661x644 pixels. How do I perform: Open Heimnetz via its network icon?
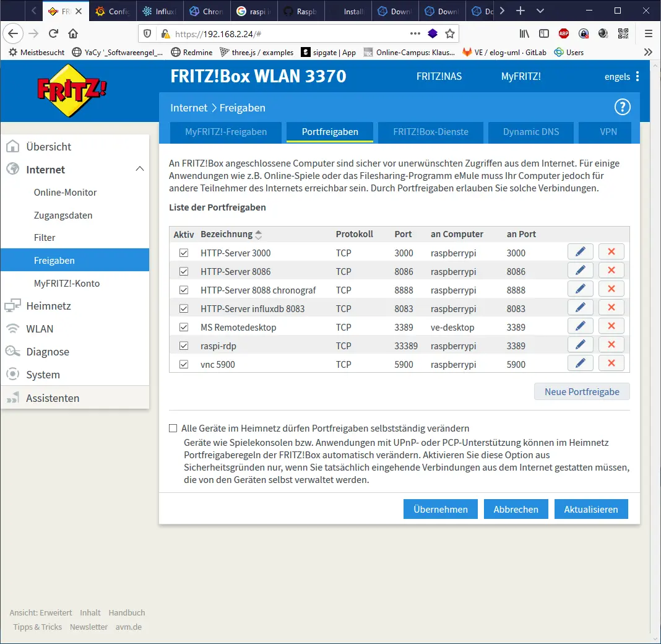pos(14,305)
